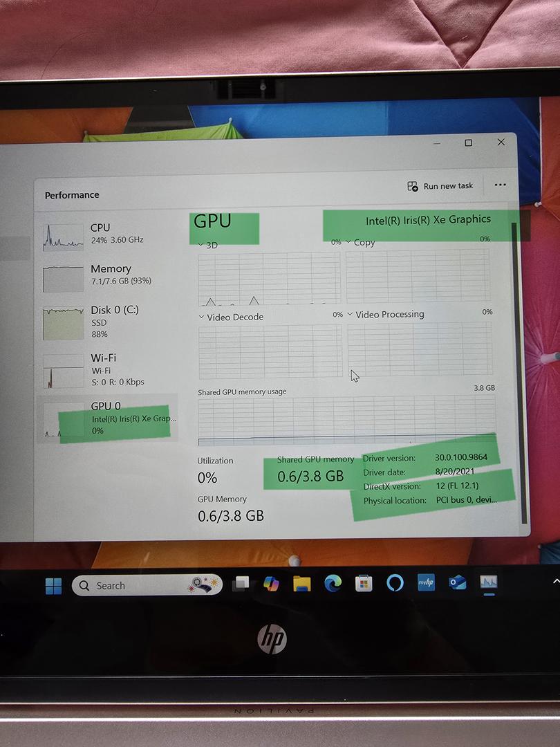The image size is (560, 747).
Task: Click the CPU usage mini graph thumbnail
Action: [x=63, y=237]
